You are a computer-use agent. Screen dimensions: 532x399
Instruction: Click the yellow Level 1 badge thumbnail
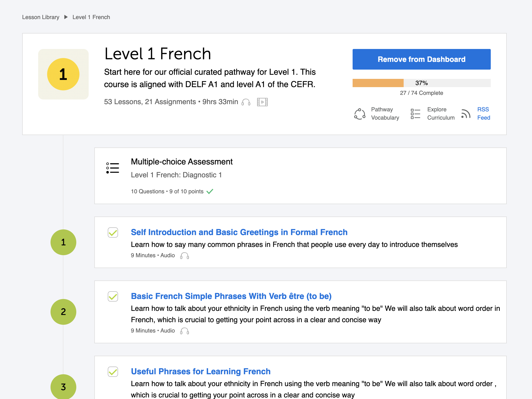(63, 74)
